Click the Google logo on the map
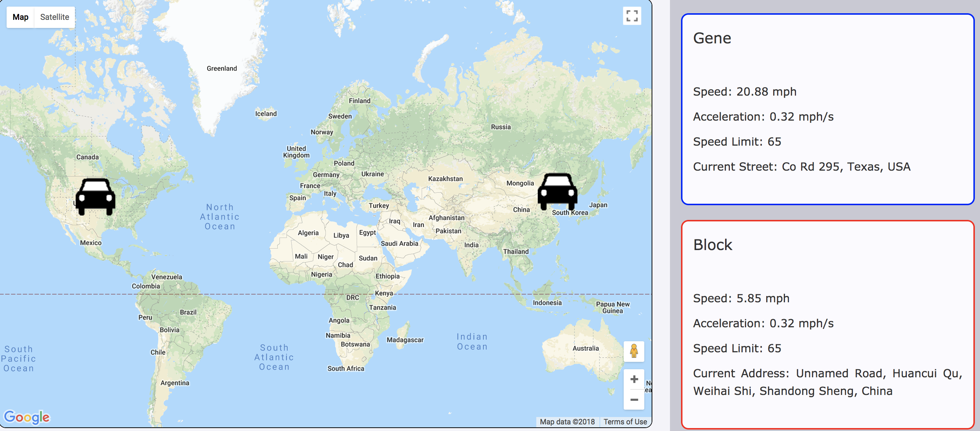The width and height of the screenshot is (980, 431). [26, 417]
